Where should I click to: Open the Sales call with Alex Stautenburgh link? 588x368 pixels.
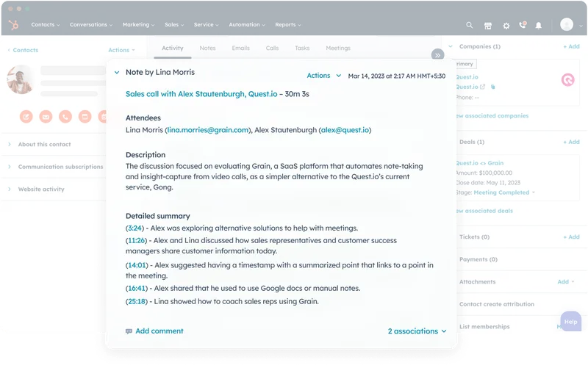coord(201,94)
